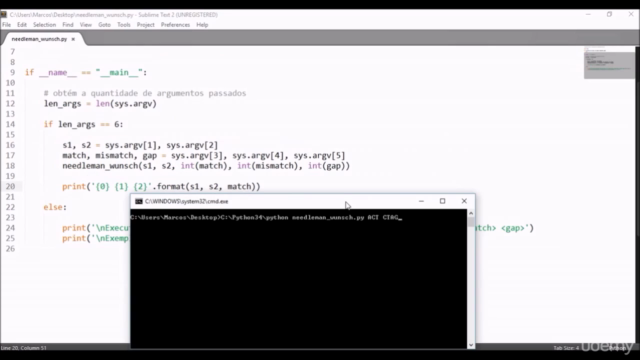The image size is (640, 360).
Task: Click cmd scrollbar down arrow
Action: point(471,345)
